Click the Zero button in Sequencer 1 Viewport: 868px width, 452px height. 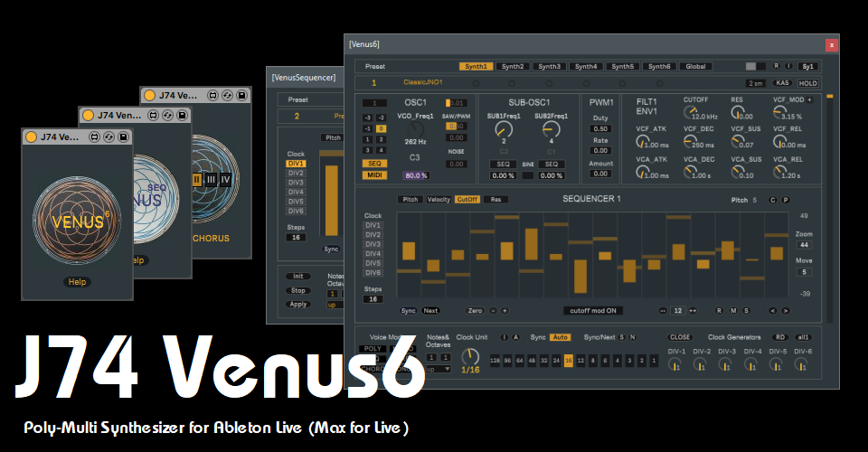(475, 311)
